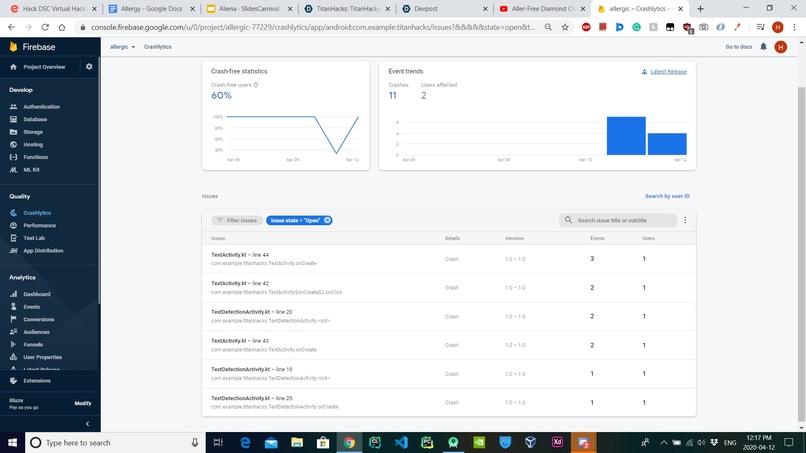The width and height of the screenshot is (806, 453).
Task: Reload the page
Action: (x=45, y=27)
